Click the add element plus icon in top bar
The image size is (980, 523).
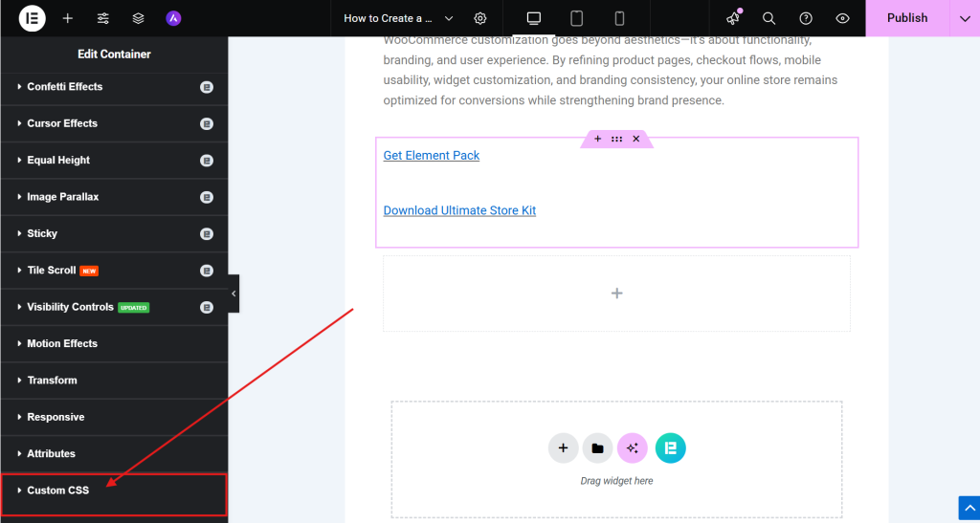tap(68, 18)
